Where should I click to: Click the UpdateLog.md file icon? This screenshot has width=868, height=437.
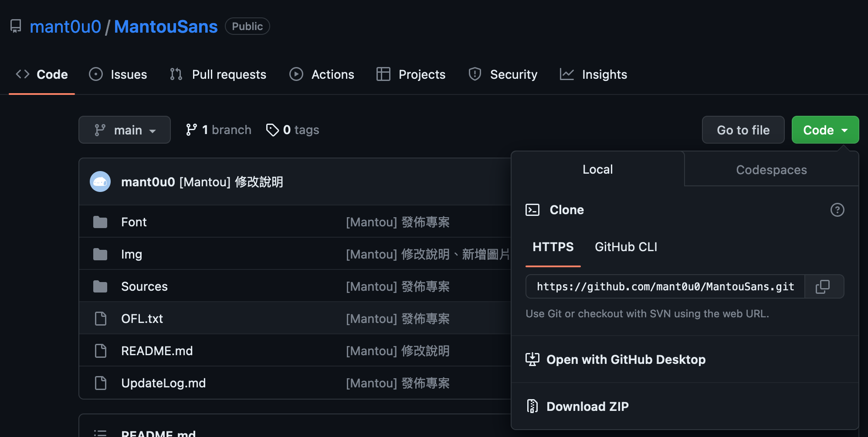tap(101, 383)
